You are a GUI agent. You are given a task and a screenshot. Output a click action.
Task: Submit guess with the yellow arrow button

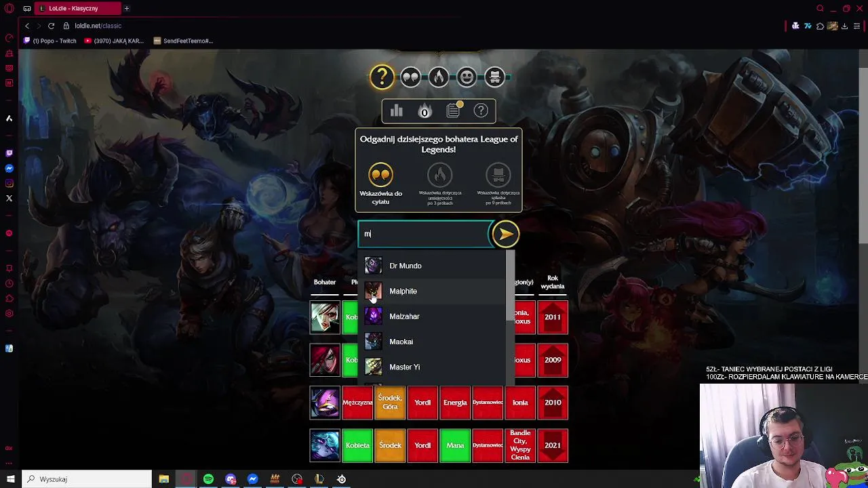tap(505, 234)
